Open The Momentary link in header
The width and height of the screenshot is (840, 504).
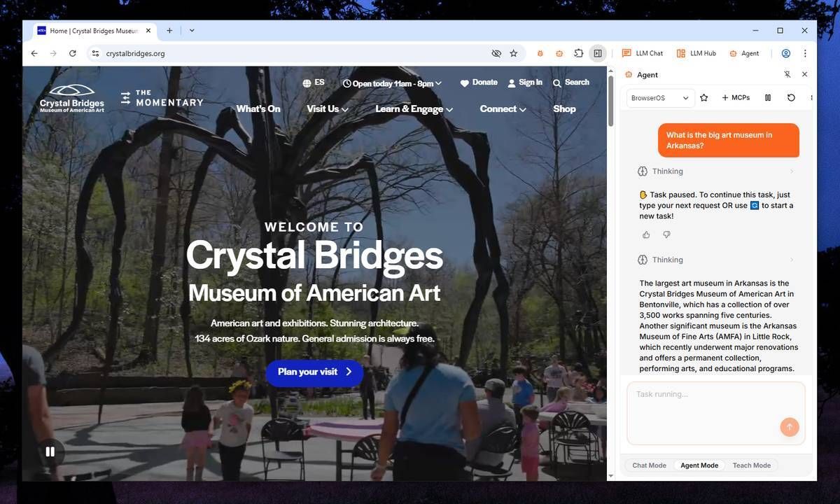162,98
